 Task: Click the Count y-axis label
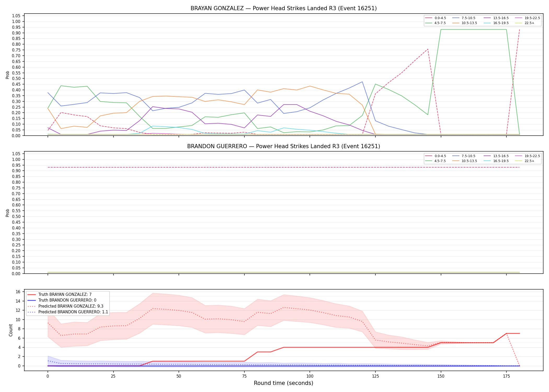click(x=11, y=330)
